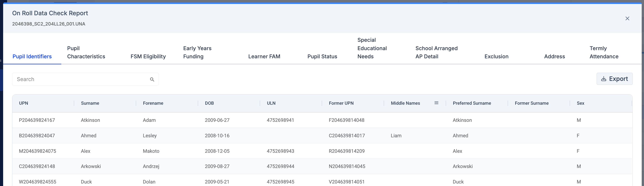Click the forename Lesley

click(x=150, y=136)
